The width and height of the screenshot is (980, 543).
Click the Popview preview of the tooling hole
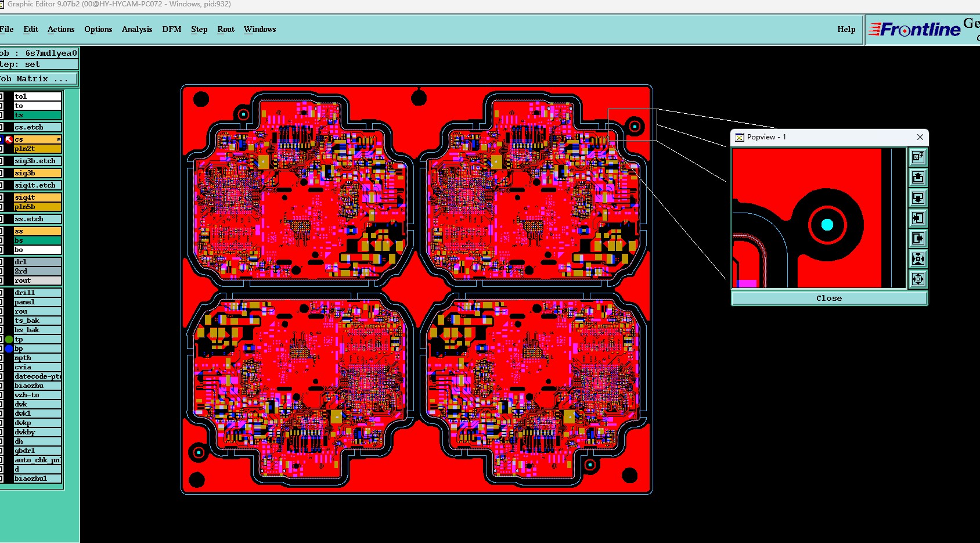(827, 225)
